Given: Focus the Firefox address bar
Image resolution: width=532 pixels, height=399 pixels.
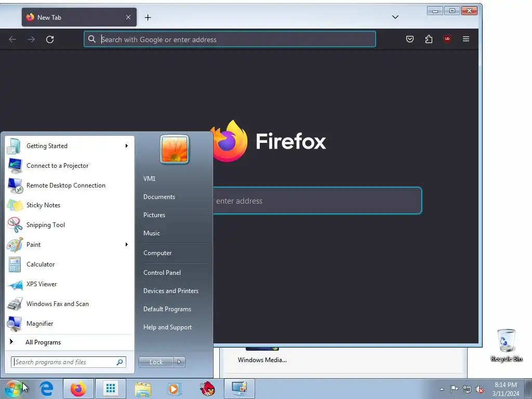Looking at the screenshot, I should pyautogui.click(x=230, y=39).
